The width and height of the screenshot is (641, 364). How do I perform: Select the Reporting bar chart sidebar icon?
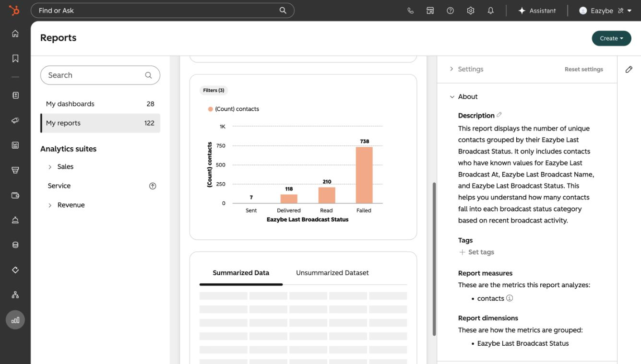tap(15, 320)
